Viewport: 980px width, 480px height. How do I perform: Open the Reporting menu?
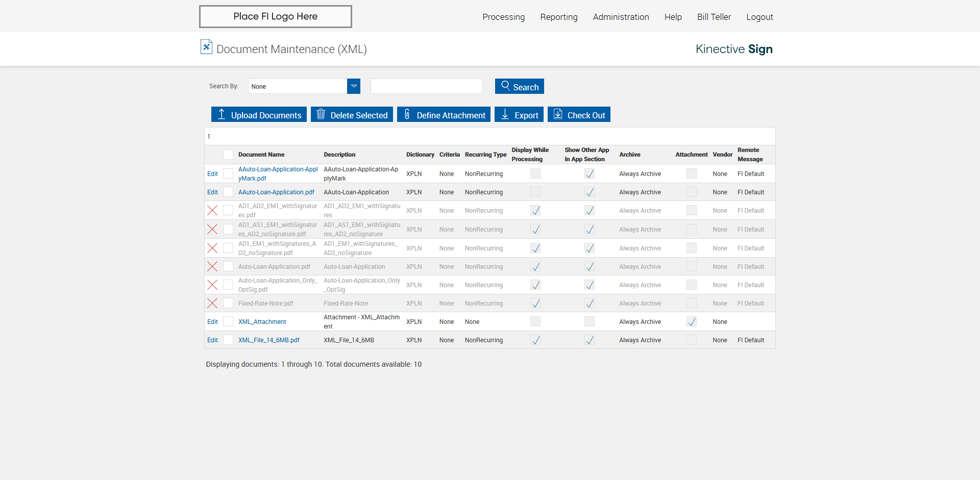559,17
